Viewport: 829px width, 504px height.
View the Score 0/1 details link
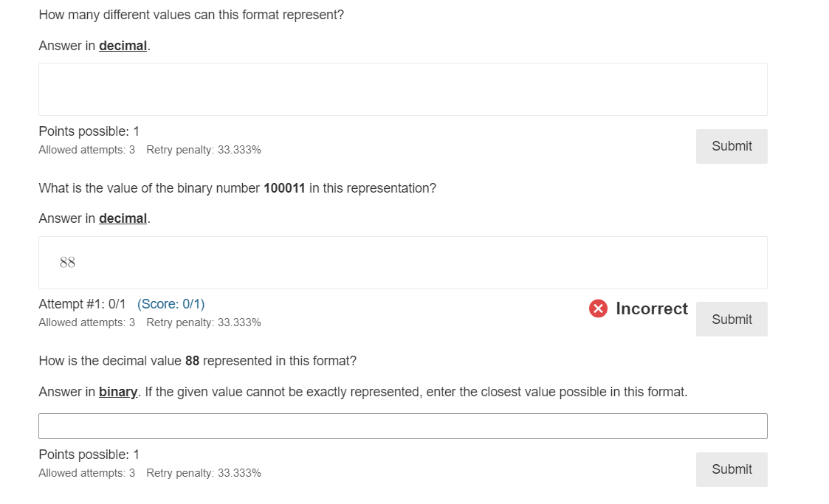click(171, 303)
